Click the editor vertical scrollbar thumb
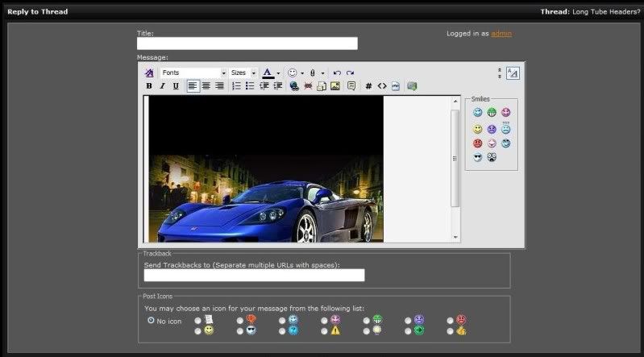644x357 pixels. pyautogui.click(x=455, y=158)
